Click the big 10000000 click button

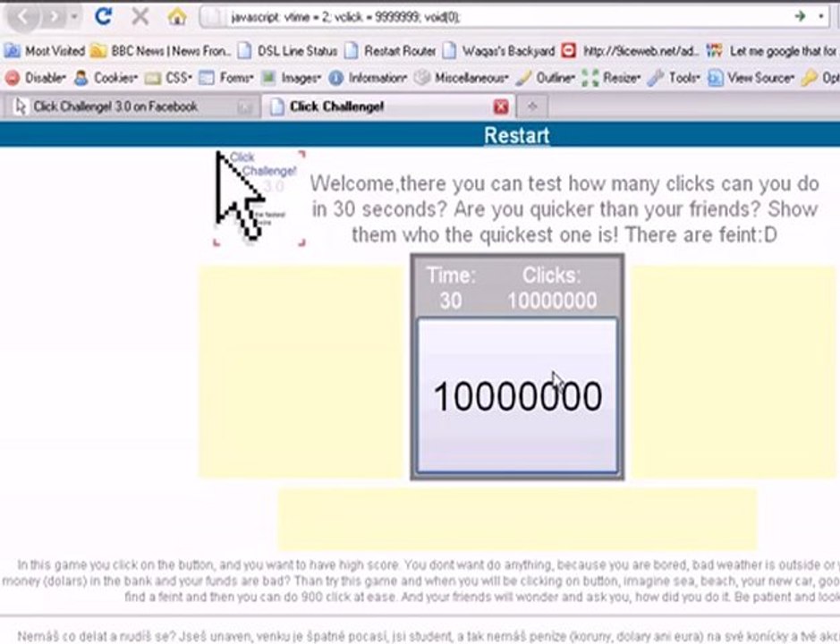click(517, 396)
